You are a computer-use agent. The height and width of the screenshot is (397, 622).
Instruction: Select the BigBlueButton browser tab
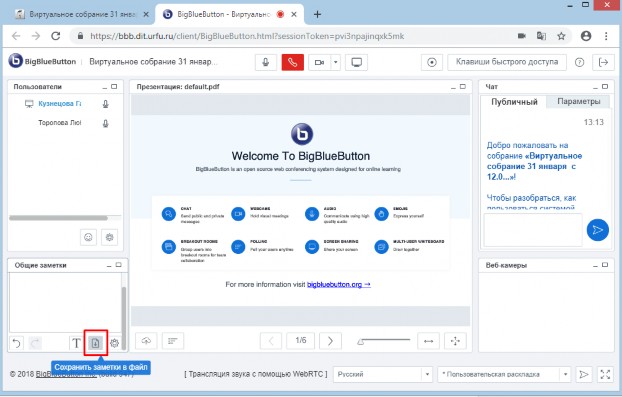point(230,14)
